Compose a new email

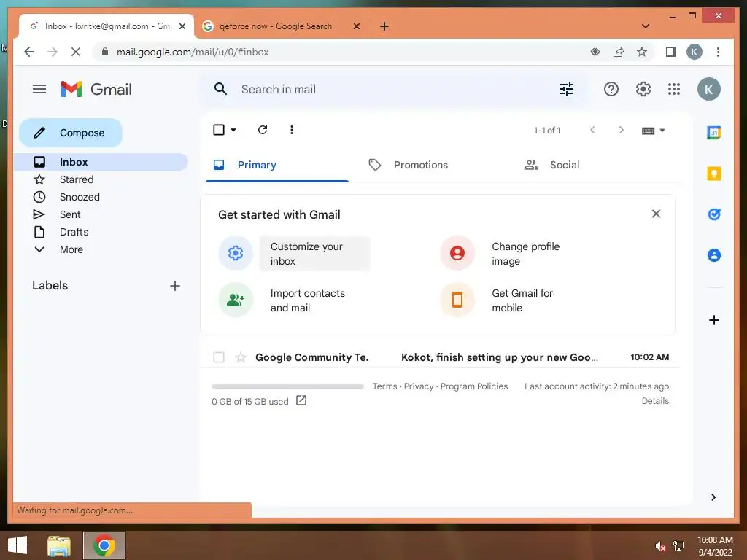(x=71, y=133)
